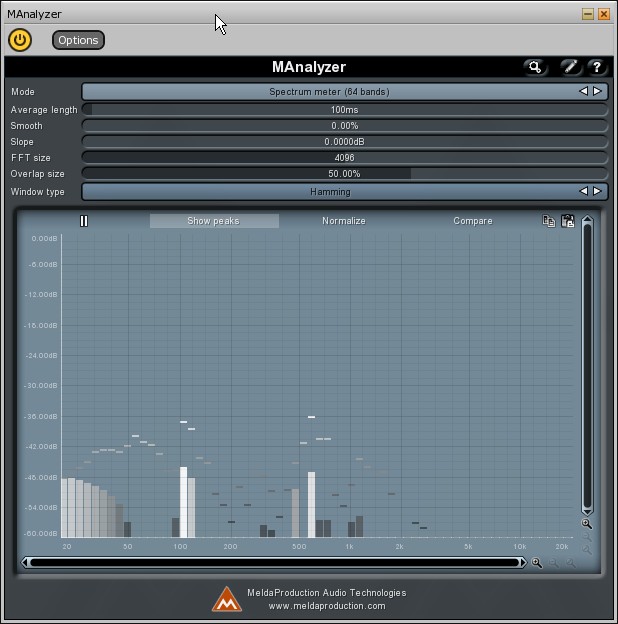Click the horizontal scrollbar track

(x=275, y=562)
